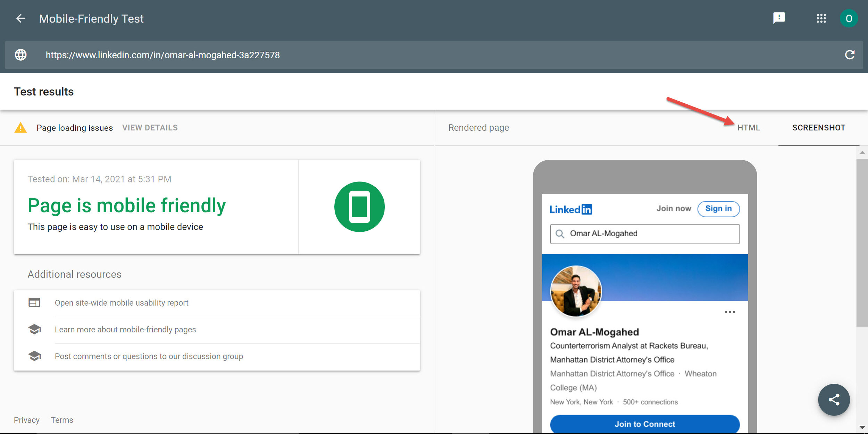Click the yellow warning triangle icon
868x434 pixels.
coord(20,128)
